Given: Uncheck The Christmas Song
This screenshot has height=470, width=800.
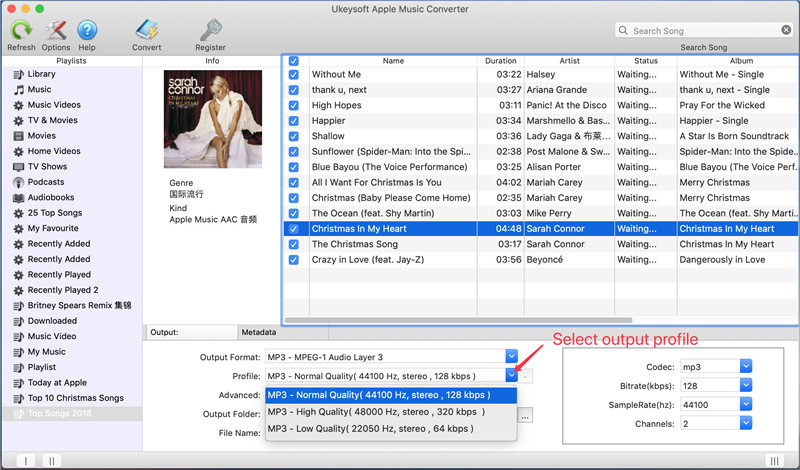Looking at the screenshot, I should (x=293, y=244).
